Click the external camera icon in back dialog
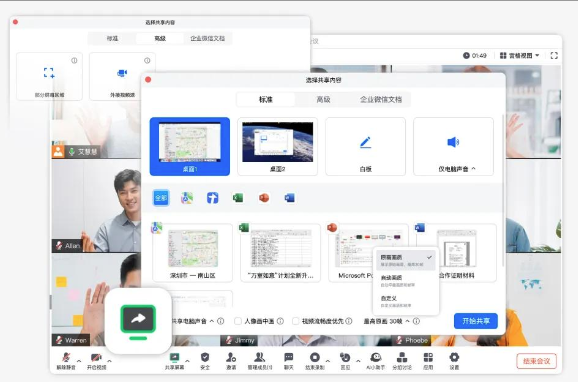 122,73
